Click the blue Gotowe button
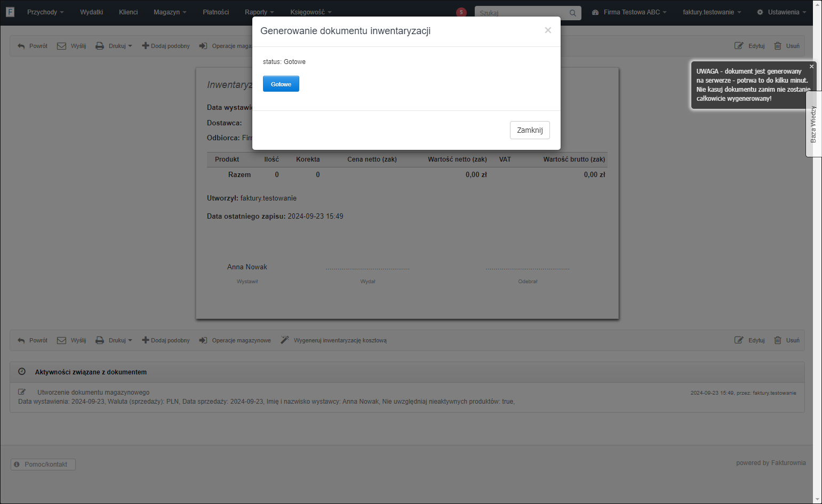The width and height of the screenshot is (822, 504). (x=281, y=84)
